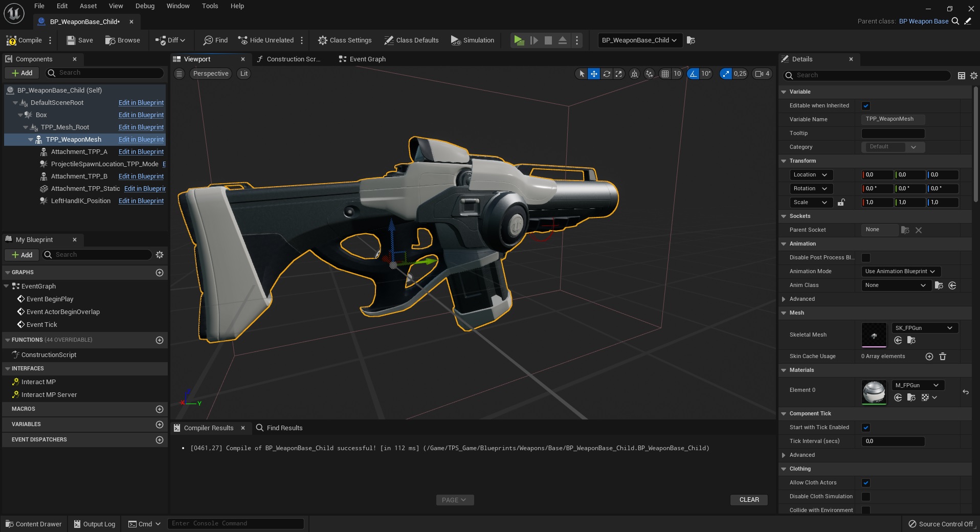This screenshot has height=532, width=980.
Task: Collapse the Transform section
Action: (x=784, y=161)
